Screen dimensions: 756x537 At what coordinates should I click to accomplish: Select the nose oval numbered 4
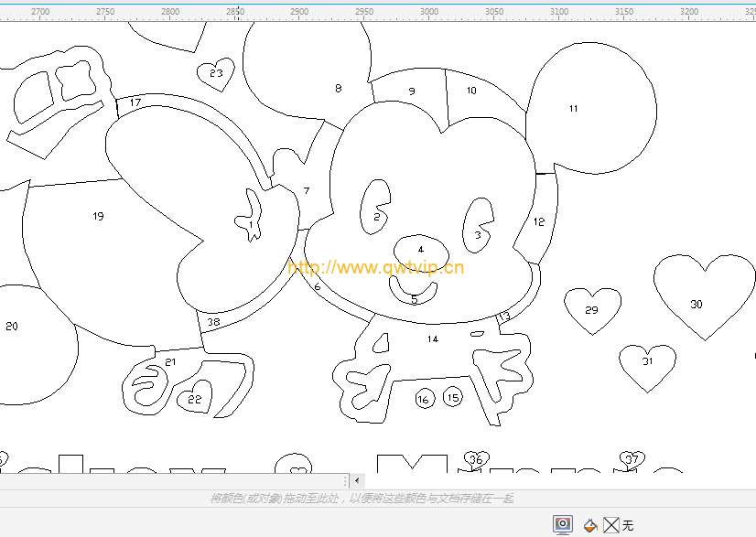[421, 253]
